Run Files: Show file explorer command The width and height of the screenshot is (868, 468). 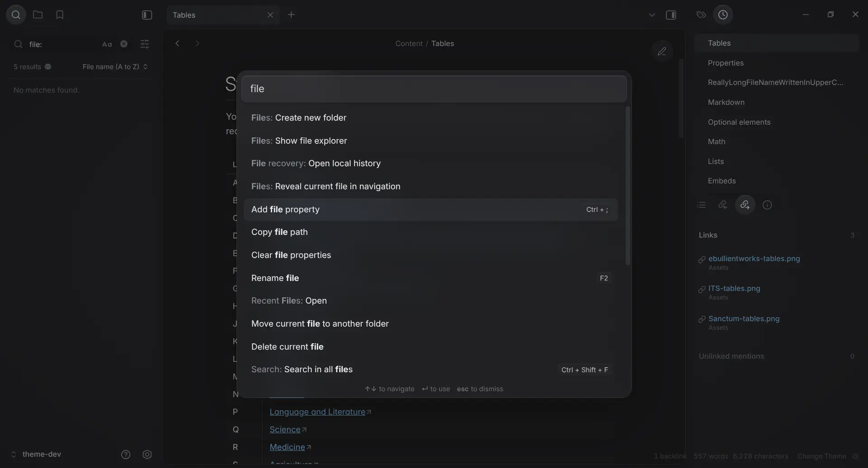pyautogui.click(x=430, y=141)
